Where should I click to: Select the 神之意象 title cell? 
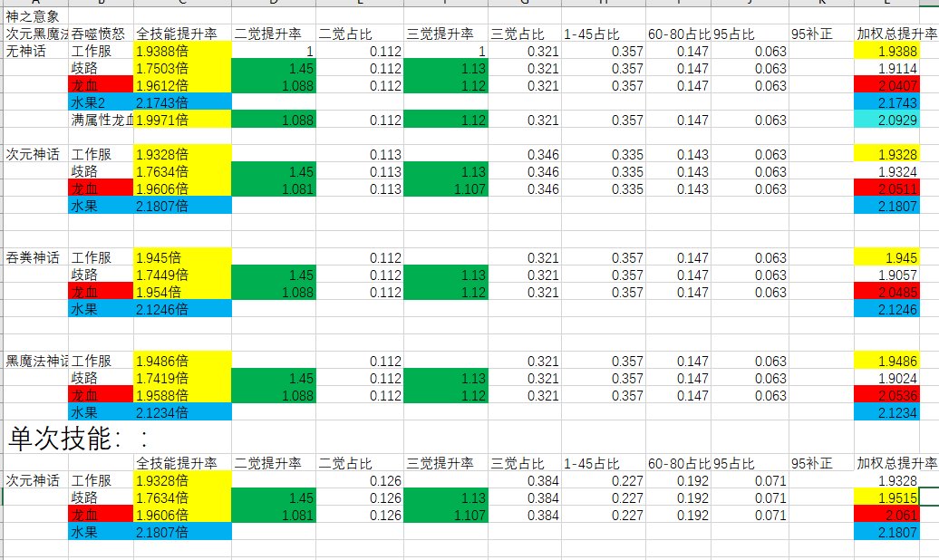(36, 16)
